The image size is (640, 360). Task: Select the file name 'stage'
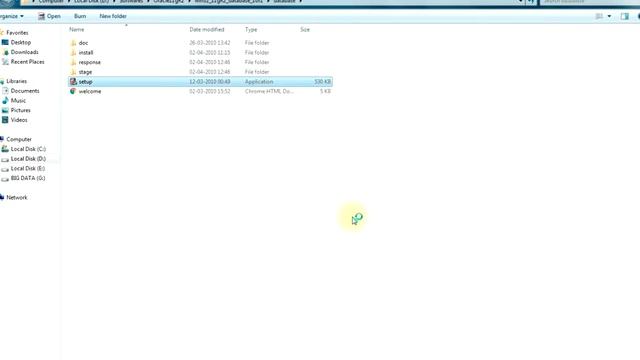tap(85, 72)
